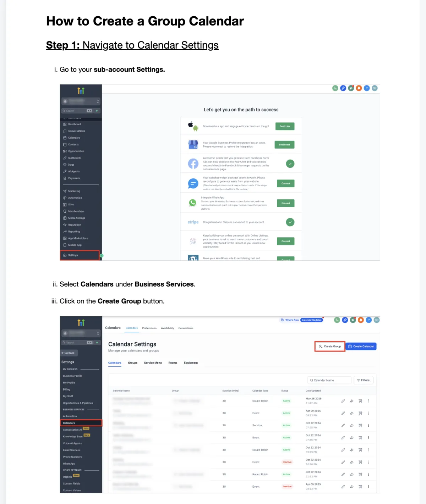Click the green phone icon in launchpad header
The width and height of the screenshot is (426, 504).
pos(335,88)
